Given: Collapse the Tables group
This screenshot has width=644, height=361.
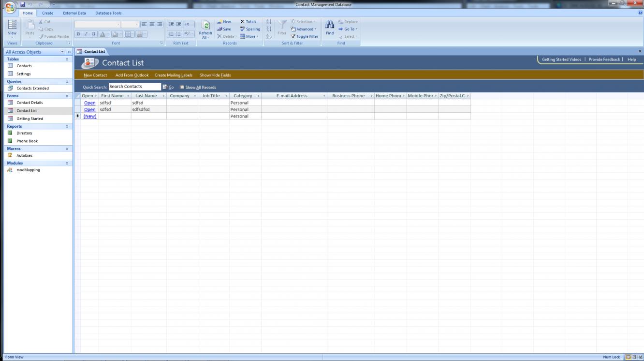Looking at the screenshot, I should (67, 59).
